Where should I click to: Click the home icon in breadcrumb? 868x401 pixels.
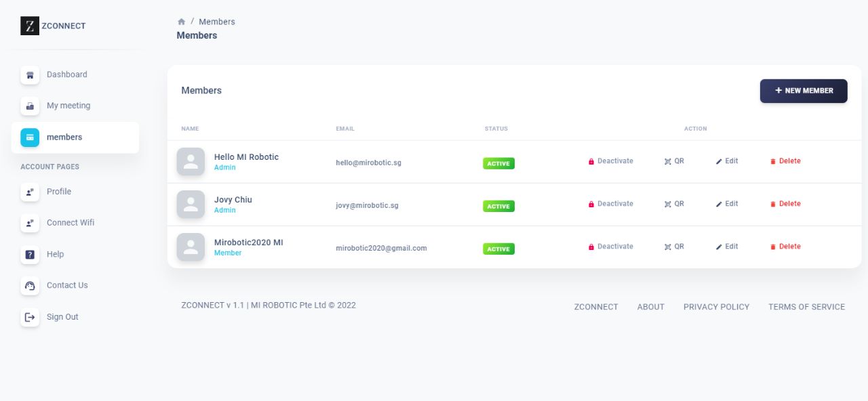click(181, 22)
